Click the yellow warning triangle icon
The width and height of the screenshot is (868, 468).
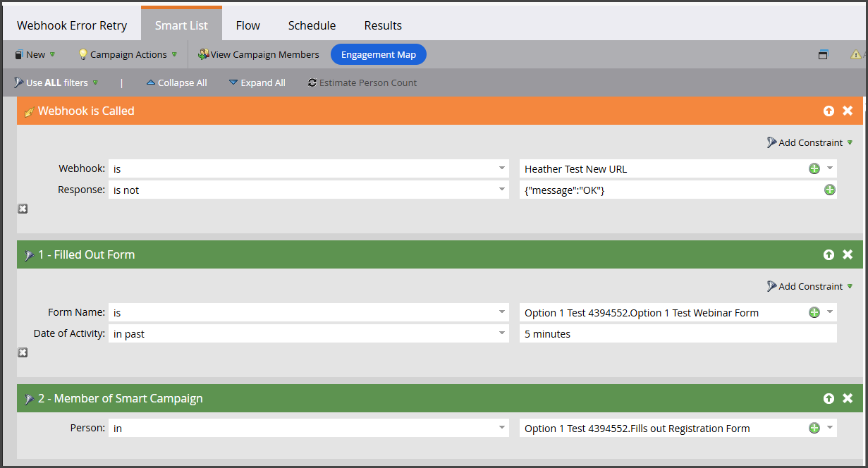(856, 54)
